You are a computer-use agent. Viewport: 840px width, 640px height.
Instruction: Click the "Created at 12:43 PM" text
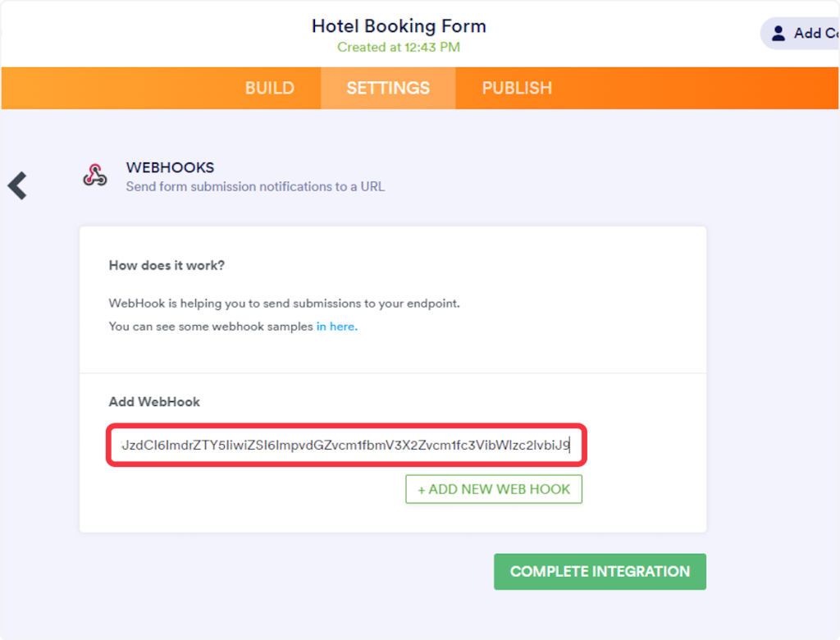tap(399, 48)
